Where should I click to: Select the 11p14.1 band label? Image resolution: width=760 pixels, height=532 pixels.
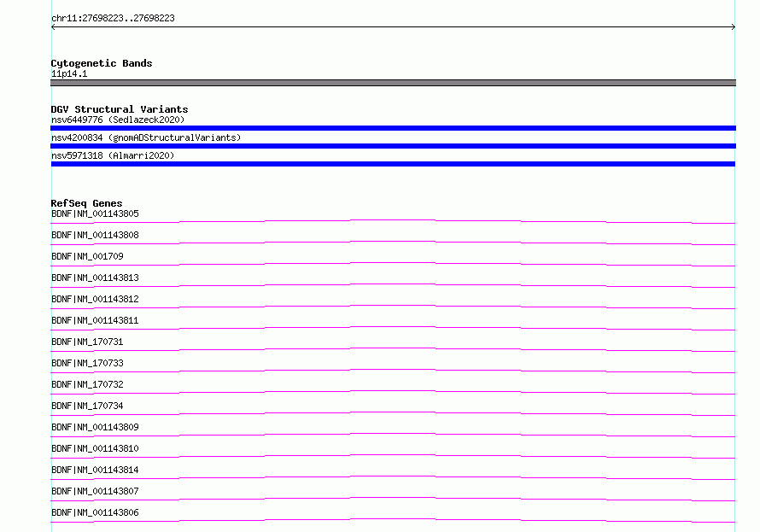pos(69,73)
